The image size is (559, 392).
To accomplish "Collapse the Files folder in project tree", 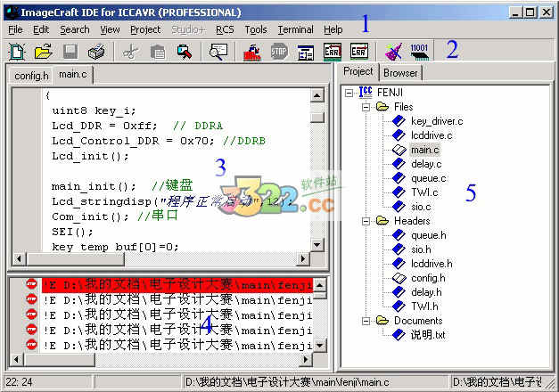I will (366, 107).
